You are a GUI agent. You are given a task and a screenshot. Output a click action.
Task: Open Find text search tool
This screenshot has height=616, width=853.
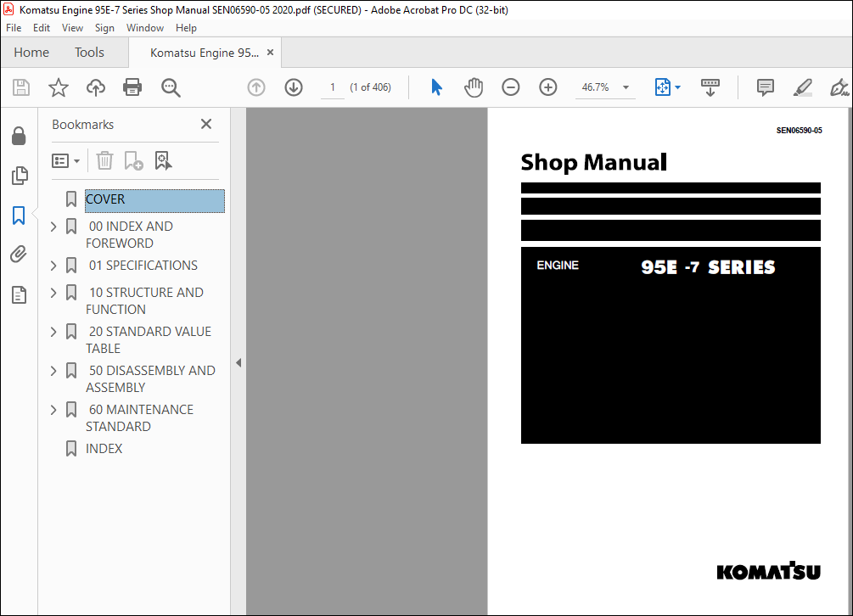point(171,87)
